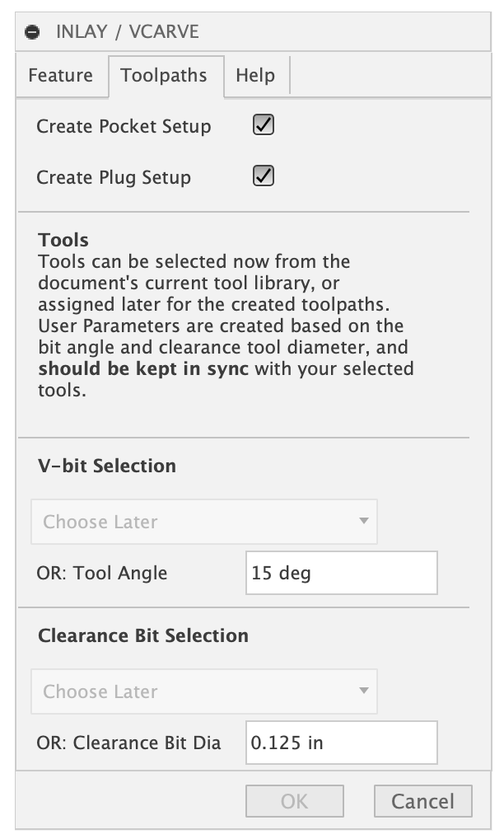Screen dimensions: 504x839
Task: Toggle the Create Plug Setup checkbox
Action: (x=264, y=176)
